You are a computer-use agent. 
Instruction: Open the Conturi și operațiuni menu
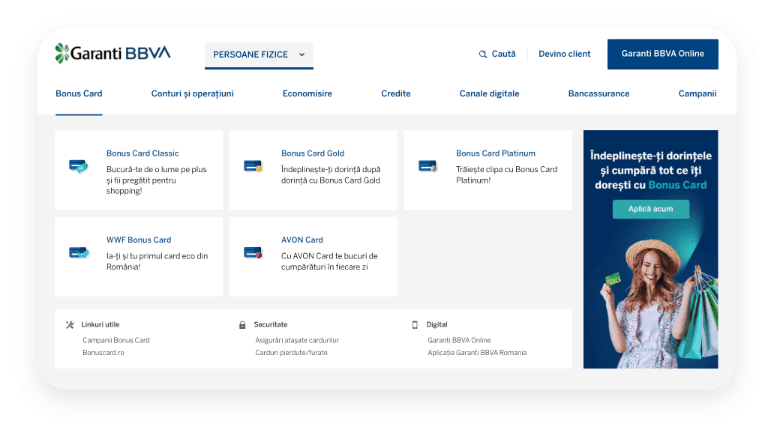[192, 93]
